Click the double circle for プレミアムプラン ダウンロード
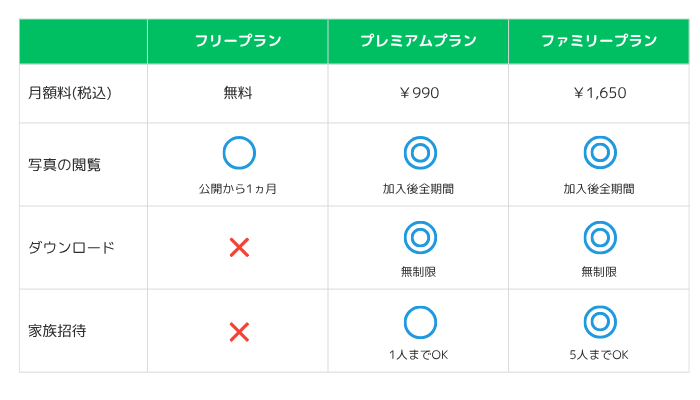 click(x=420, y=237)
